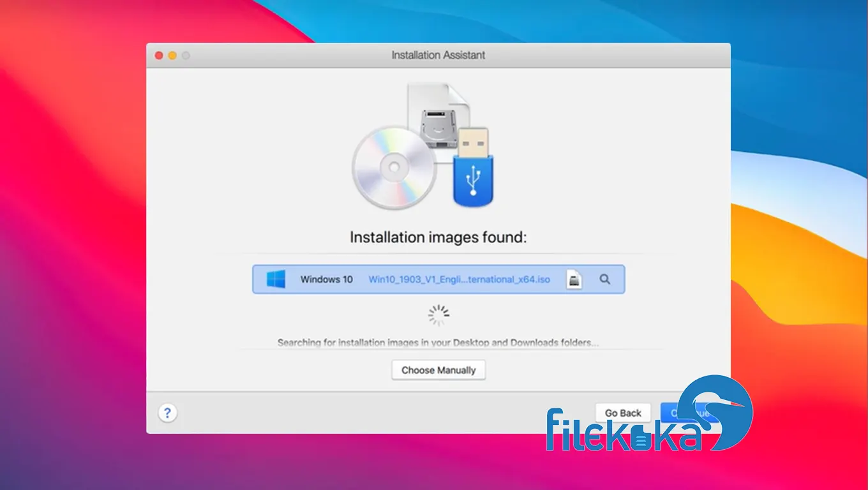Click the disk image file icon
Image resolution: width=868 pixels, height=490 pixels.
(x=574, y=279)
